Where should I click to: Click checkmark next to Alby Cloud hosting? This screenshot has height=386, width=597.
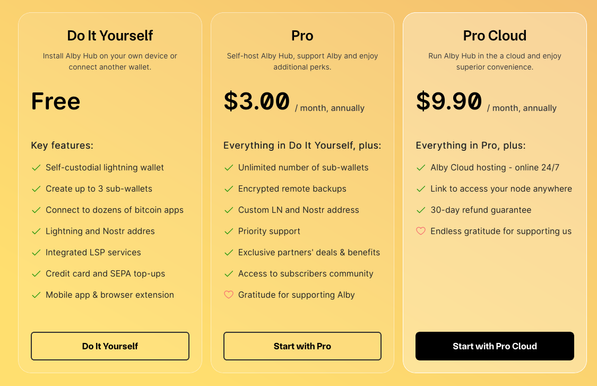coord(421,167)
